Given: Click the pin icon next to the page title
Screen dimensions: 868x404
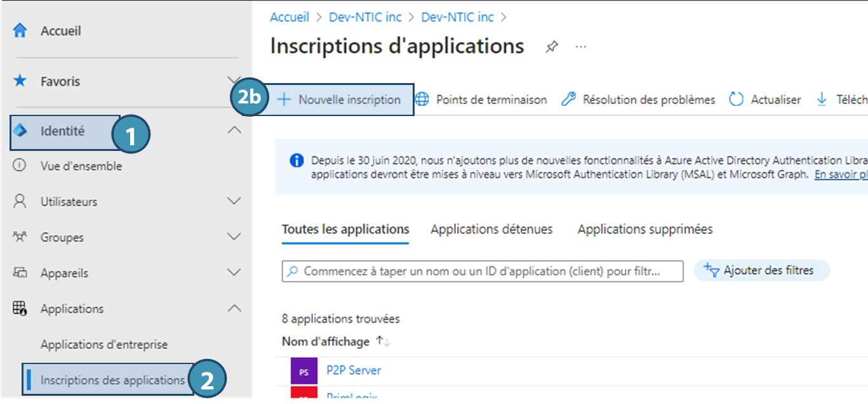Looking at the screenshot, I should point(552,47).
